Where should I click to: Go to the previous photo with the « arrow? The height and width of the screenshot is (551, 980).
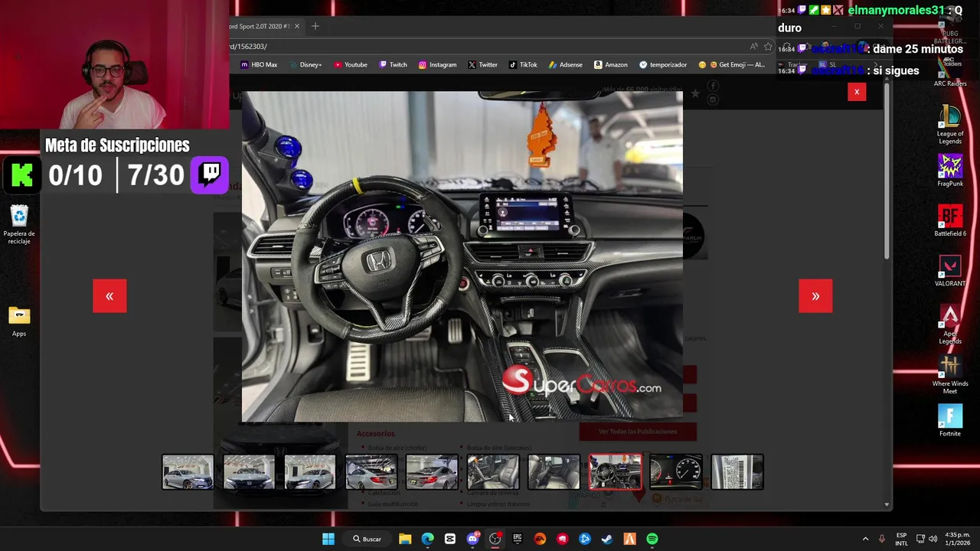pyautogui.click(x=109, y=296)
